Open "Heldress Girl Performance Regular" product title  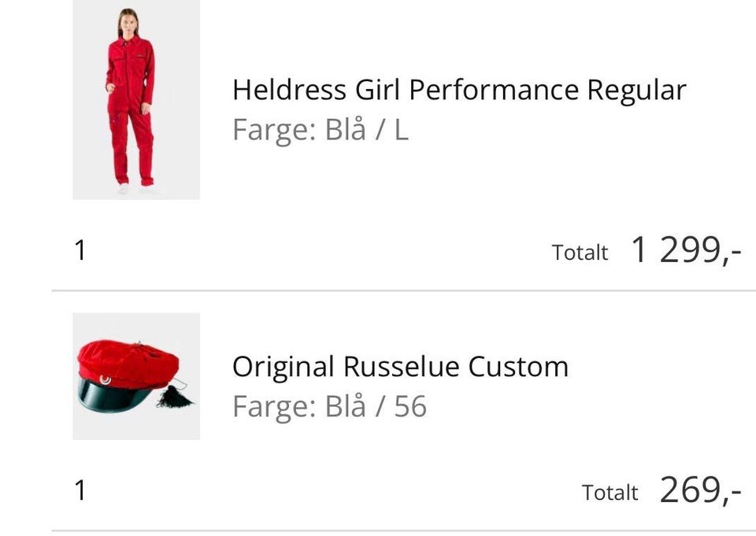pos(458,91)
